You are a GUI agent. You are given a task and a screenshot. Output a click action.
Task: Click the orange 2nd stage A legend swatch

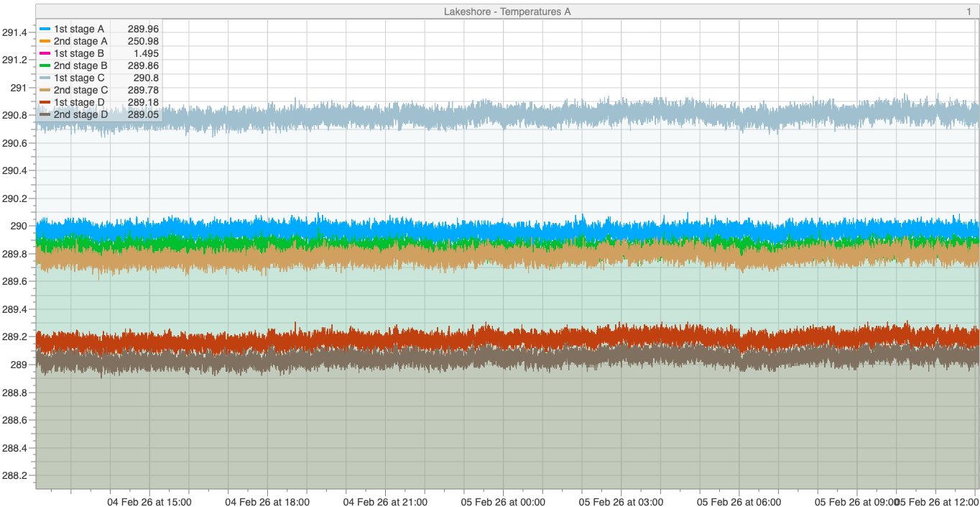[45, 41]
